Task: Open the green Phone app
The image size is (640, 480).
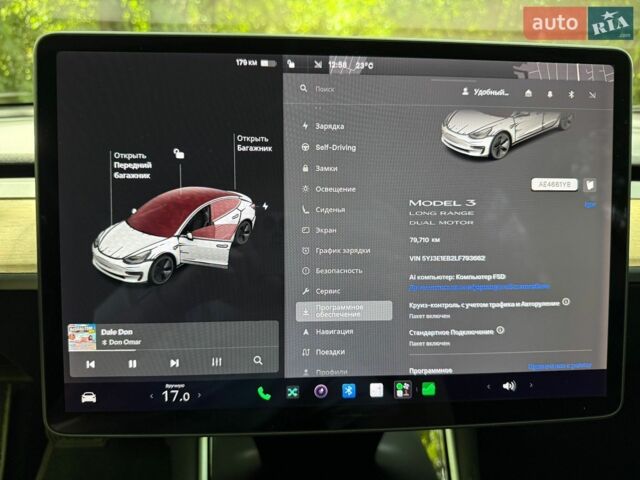Action: (264, 393)
